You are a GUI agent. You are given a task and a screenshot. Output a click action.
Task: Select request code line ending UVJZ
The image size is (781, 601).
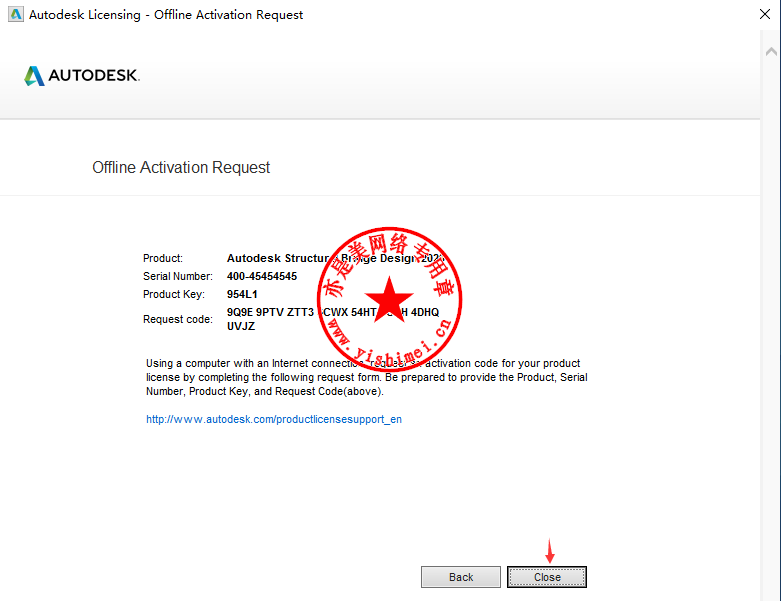[241, 326]
